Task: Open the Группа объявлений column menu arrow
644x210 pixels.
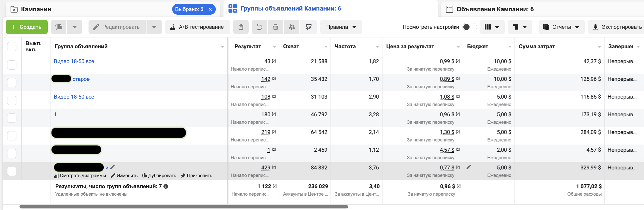Action: point(222,47)
